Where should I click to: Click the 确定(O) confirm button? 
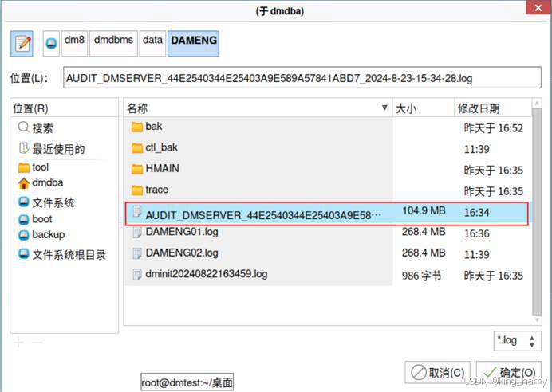(x=509, y=372)
